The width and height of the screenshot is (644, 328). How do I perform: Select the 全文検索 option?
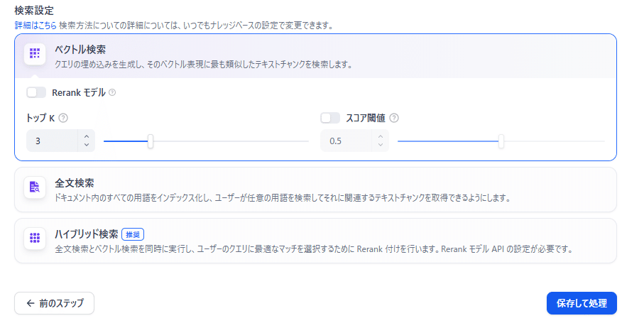pyautogui.click(x=315, y=190)
